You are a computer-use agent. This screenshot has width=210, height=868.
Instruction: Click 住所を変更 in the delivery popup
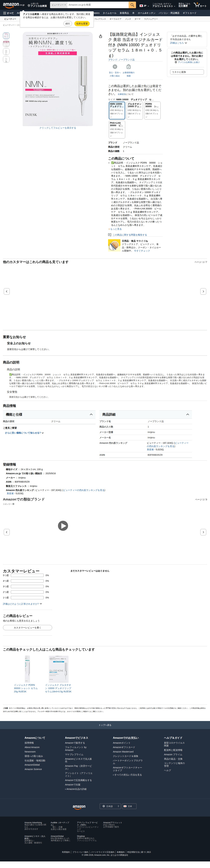[x=82, y=24]
